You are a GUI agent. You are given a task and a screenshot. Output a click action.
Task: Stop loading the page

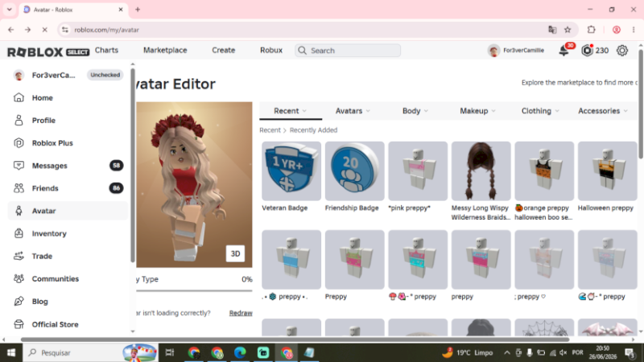coord(45,30)
